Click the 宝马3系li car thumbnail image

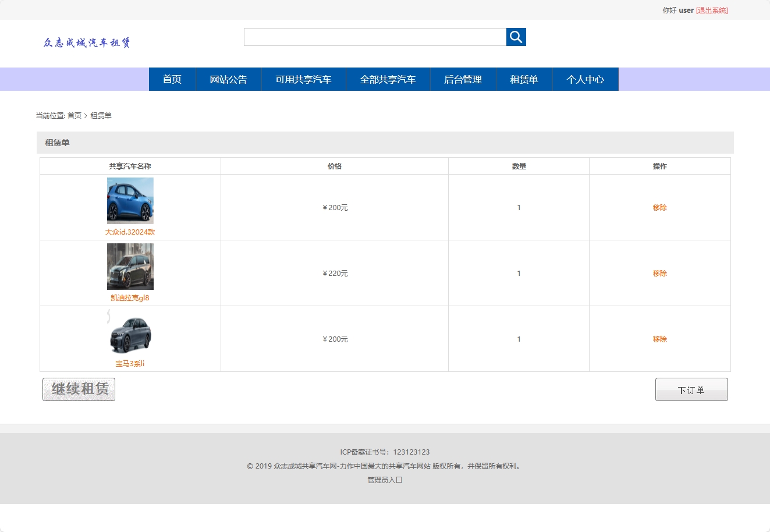pos(130,332)
